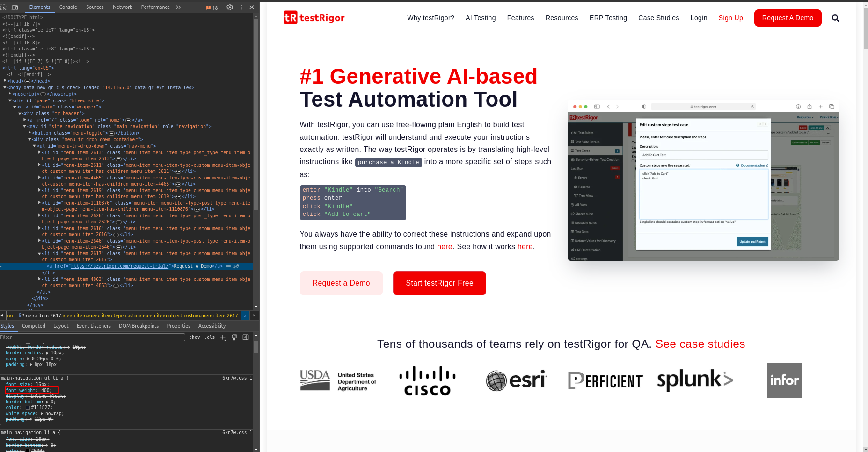Click the #111827 color swatch
The height and width of the screenshot is (452, 868).
(28, 408)
